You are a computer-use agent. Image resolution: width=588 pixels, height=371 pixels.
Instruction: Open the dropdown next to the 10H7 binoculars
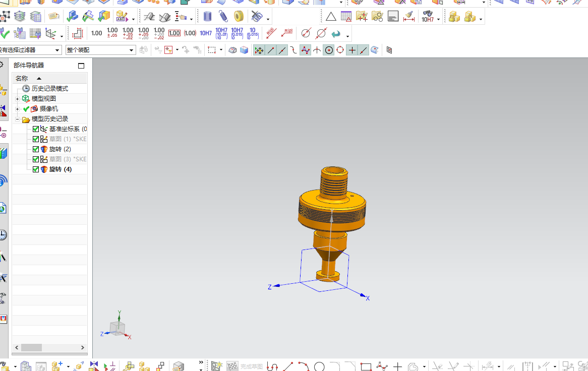point(438,20)
